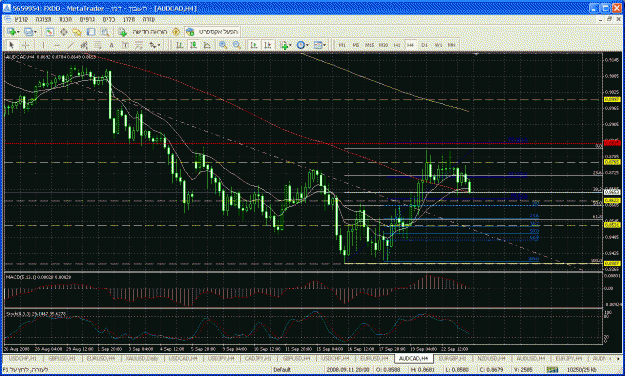Image resolution: width=625 pixels, height=376 pixels.
Task: Expand the Profiles dropdown arrow
Action: 35,32
